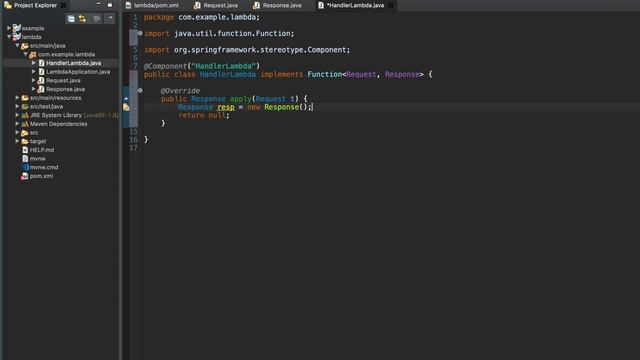Image resolution: width=640 pixels, height=360 pixels.
Task: Click the 'return null;' statement
Action: (204, 115)
